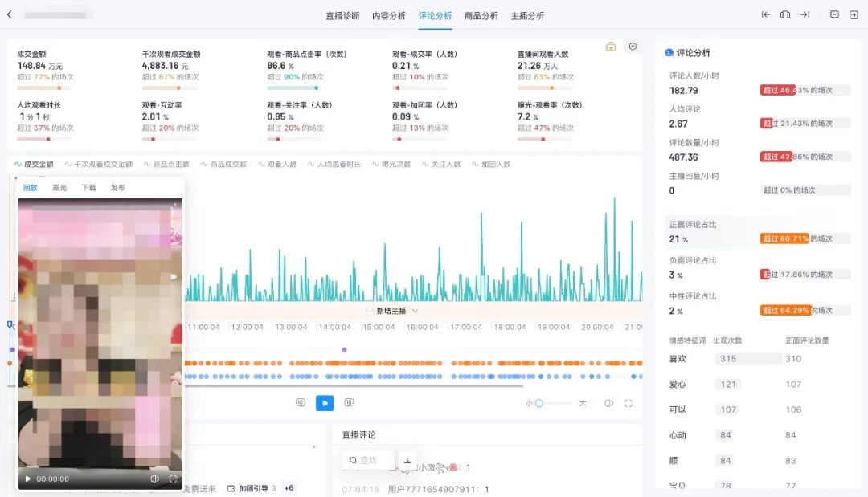Toggle the 千次观看成交金额 chart line
Screen dimensions: 868x497
click(99, 164)
